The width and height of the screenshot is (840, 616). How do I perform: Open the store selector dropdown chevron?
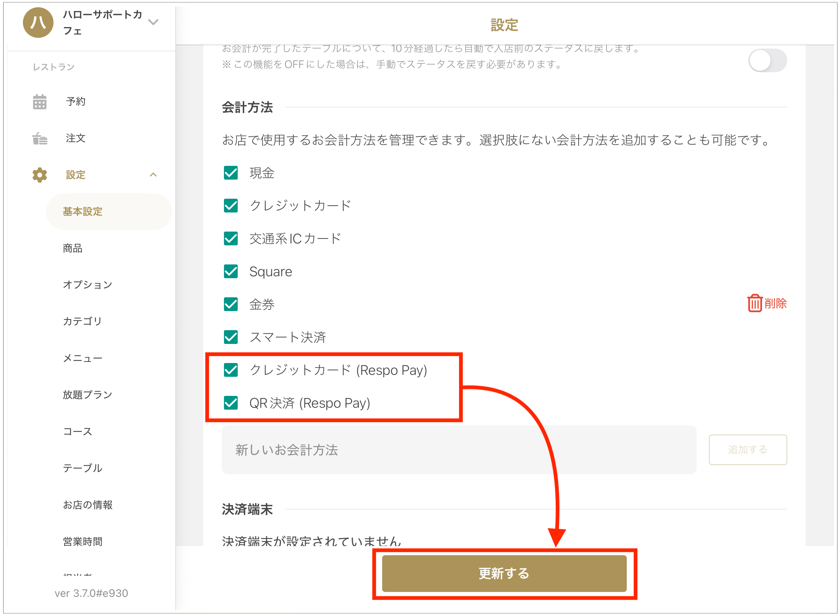153,22
